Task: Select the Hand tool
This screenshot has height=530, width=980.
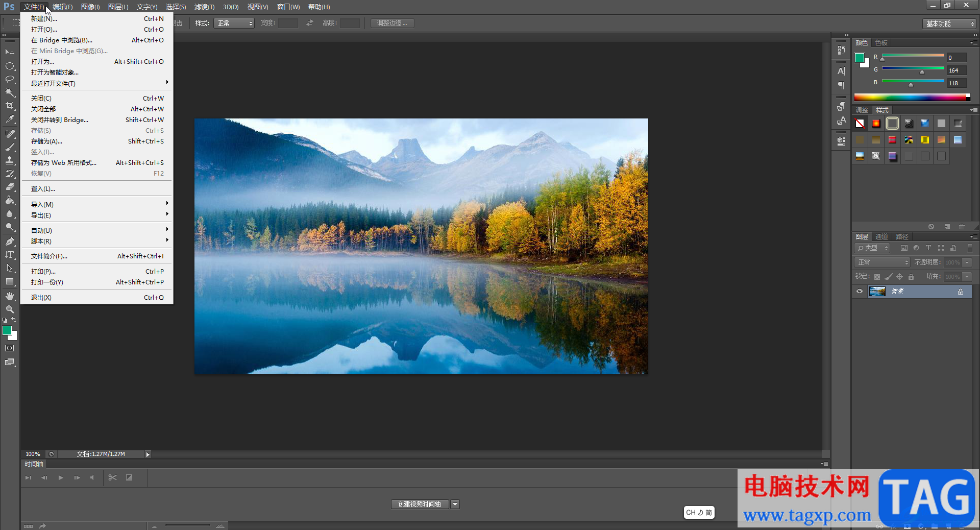Action: pos(10,296)
